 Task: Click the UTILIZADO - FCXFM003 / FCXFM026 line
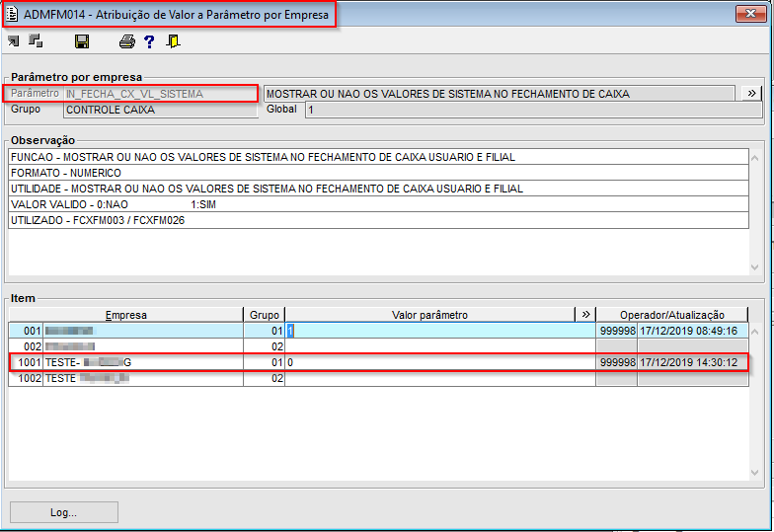tap(379, 220)
